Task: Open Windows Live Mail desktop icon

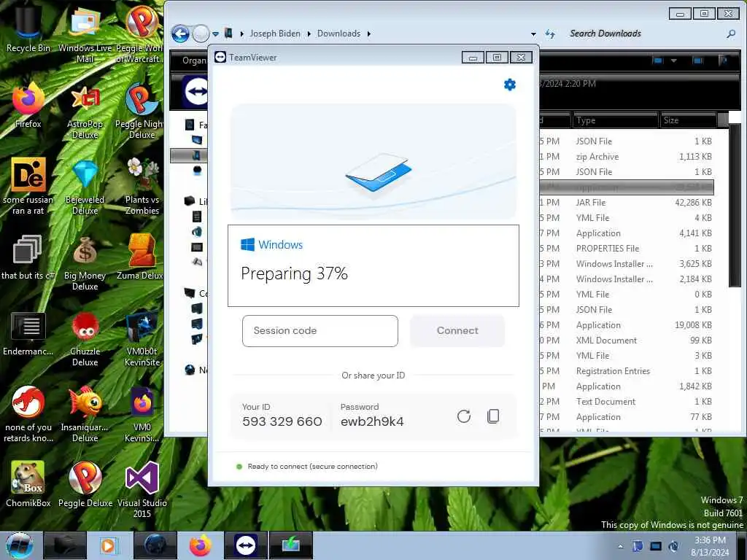Action: (85, 34)
